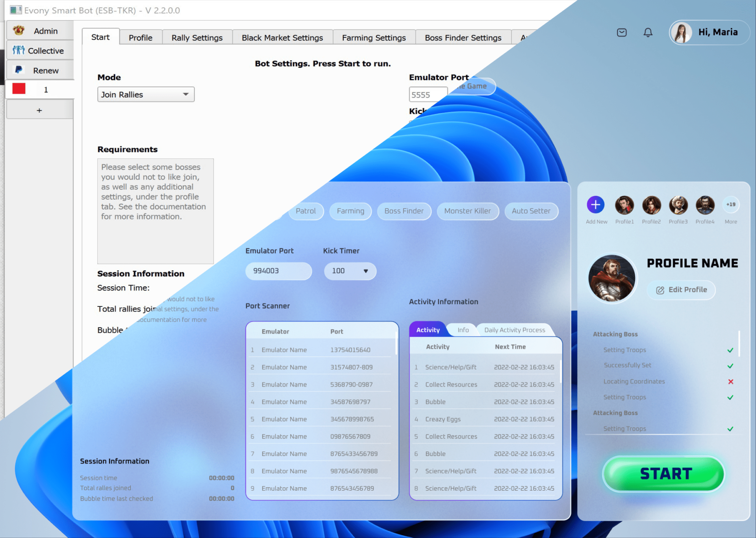Screen dimensions: 756x538
Task: Open the mail envelope icon
Action: [x=622, y=32]
